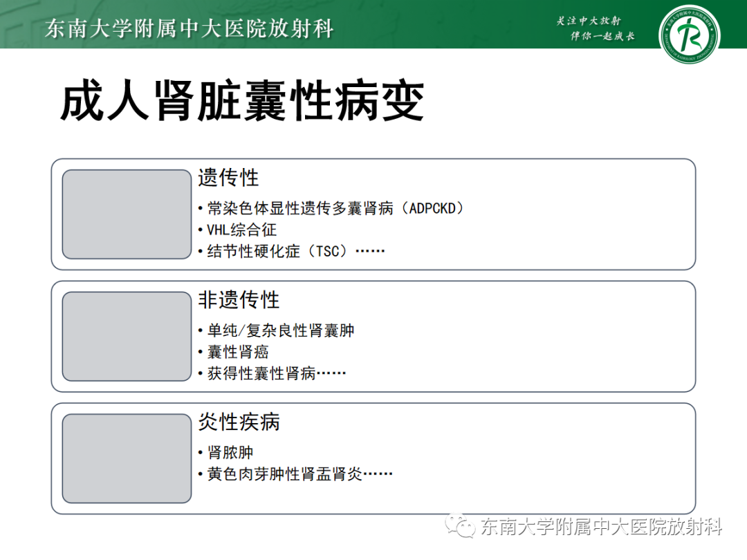This screenshot has width=747, height=560.
Task: Click the gray image placeholder beside 非遗传性
Action: coord(127,336)
